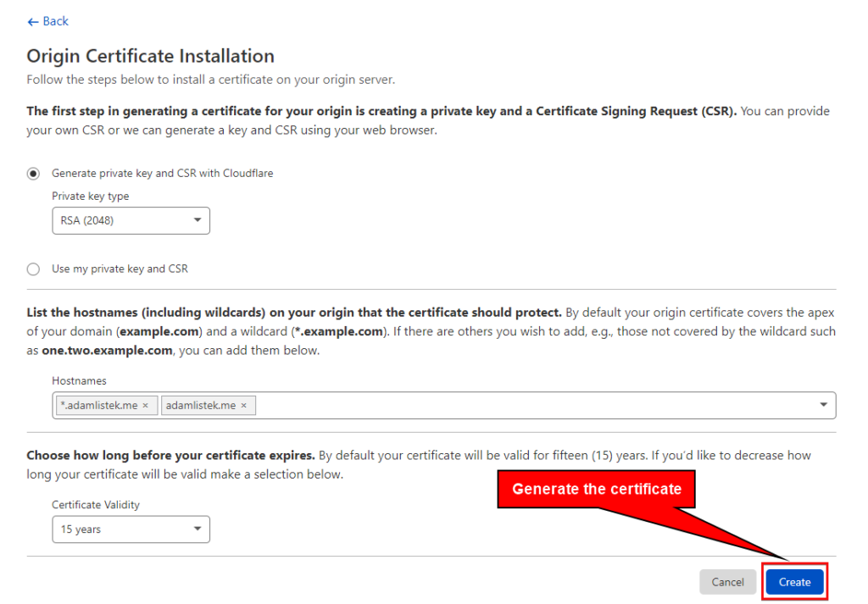868x604 pixels.
Task: Follow the Back link
Action: [x=47, y=20]
